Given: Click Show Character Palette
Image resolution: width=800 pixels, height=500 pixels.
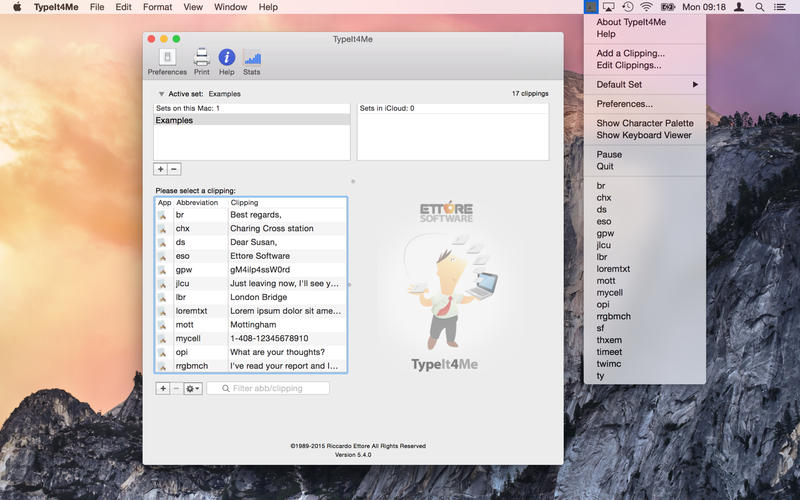Looking at the screenshot, I should [644, 123].
